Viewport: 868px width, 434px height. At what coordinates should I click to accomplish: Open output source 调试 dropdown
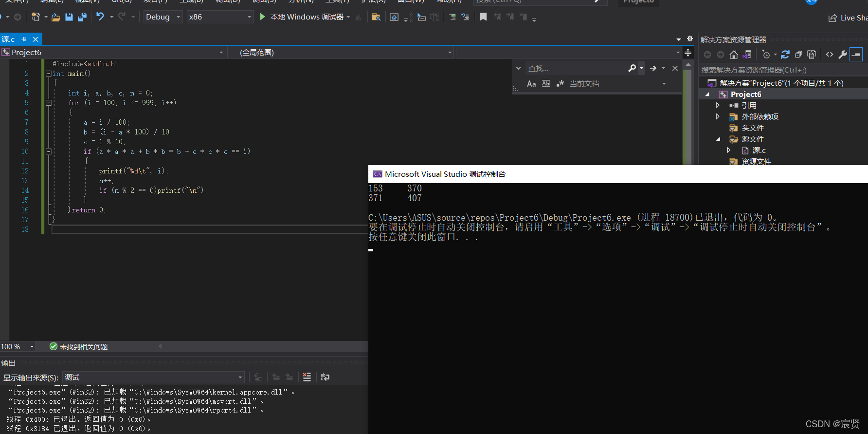coord(153,377)
